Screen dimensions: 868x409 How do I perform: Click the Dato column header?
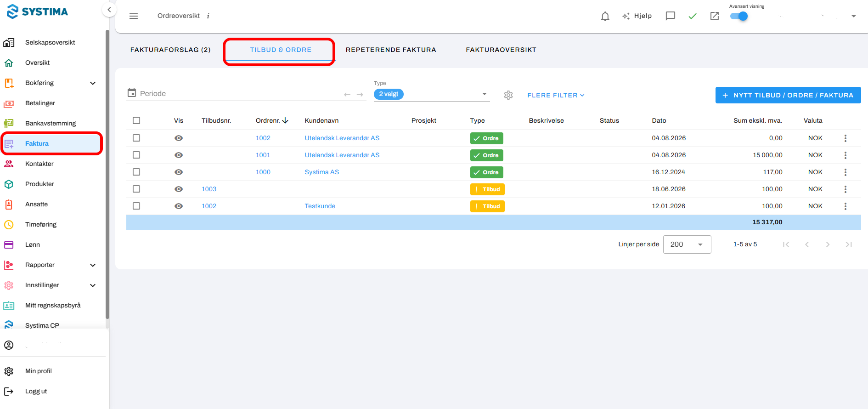point(659,120)
